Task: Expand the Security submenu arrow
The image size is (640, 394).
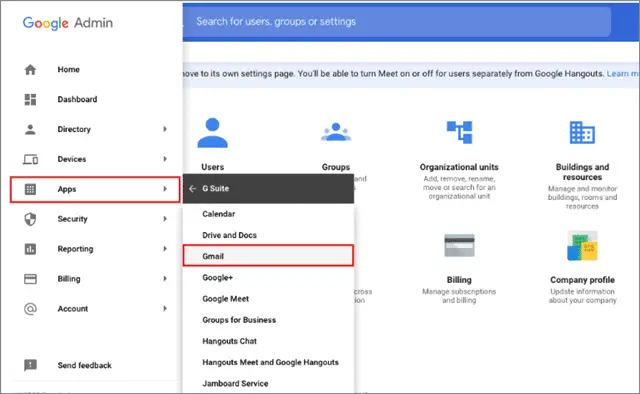Action: (165, 219)
